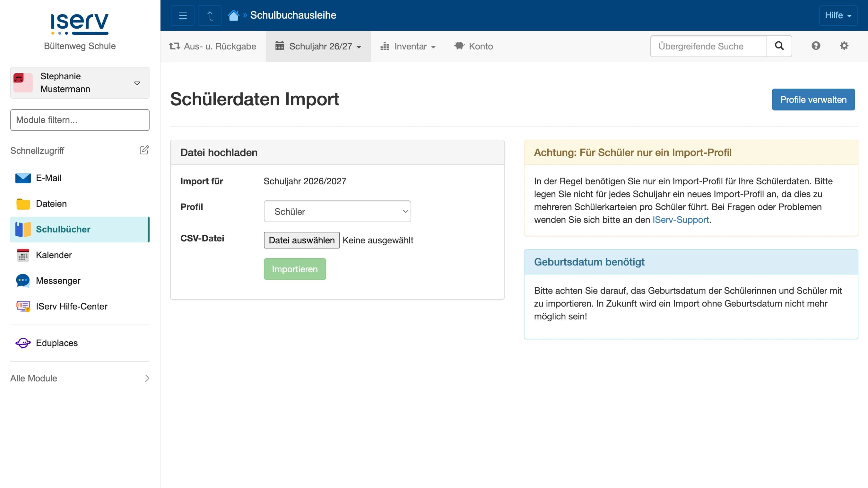Open the hamburger menu in the top bar

click(182, 15)
